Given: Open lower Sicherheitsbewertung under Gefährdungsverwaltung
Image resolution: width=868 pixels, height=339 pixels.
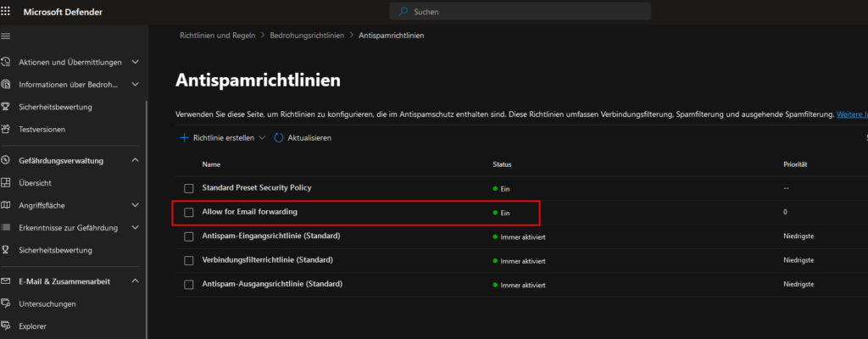Looking at the screenshot, I should [55, 250].
